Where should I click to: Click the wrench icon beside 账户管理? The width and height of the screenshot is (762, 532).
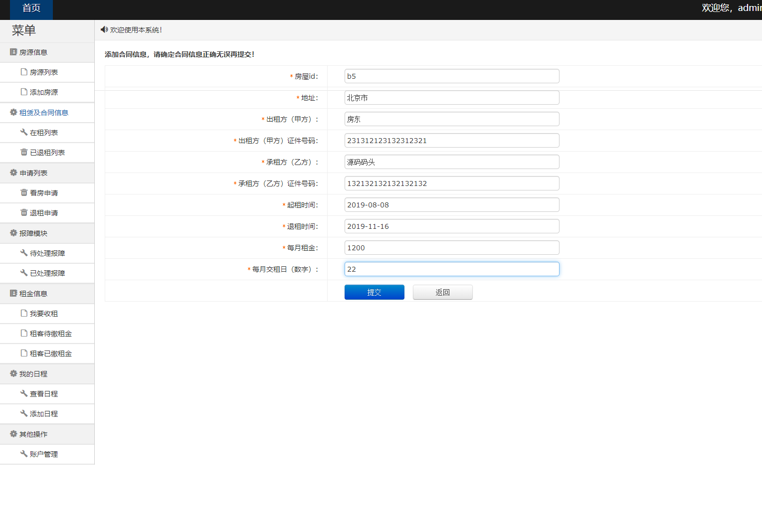coord(23,454)
